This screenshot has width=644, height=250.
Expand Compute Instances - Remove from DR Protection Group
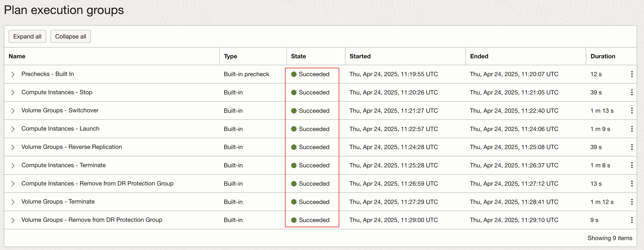(13, 183)
